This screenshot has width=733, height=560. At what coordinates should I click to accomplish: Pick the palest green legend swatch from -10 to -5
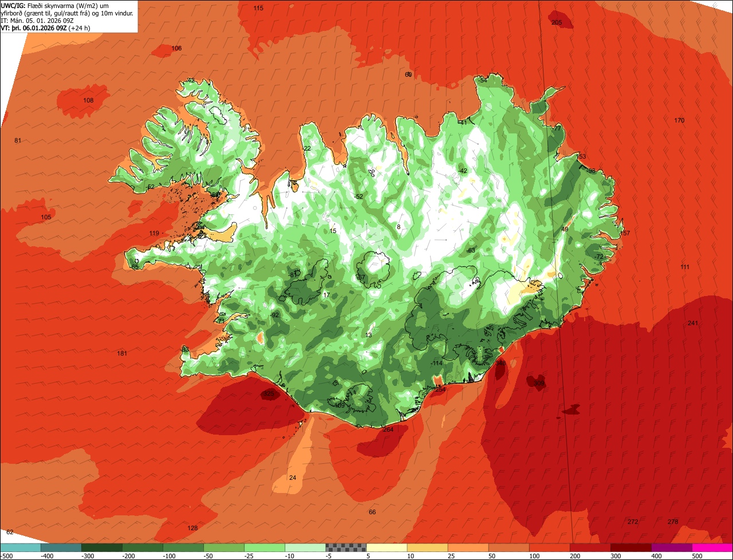[x=305, y=547]
